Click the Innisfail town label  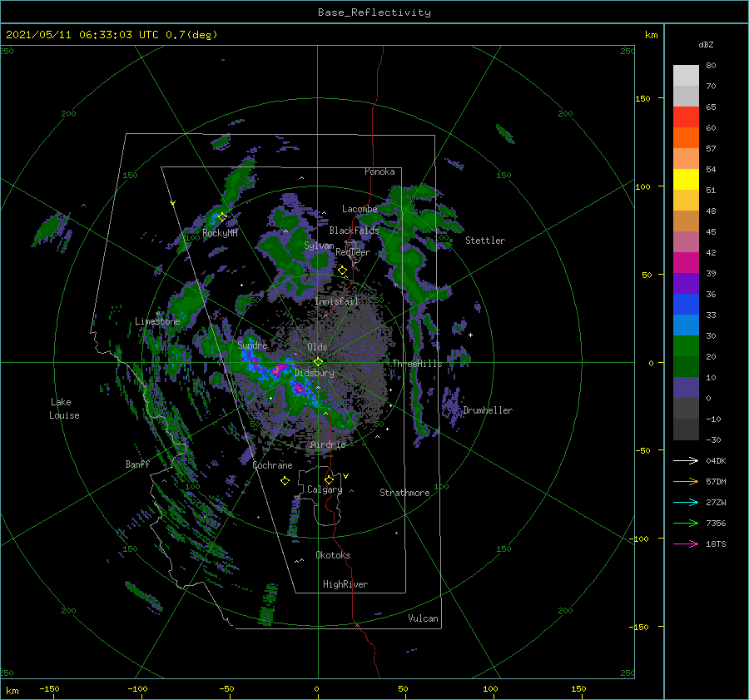336,301
